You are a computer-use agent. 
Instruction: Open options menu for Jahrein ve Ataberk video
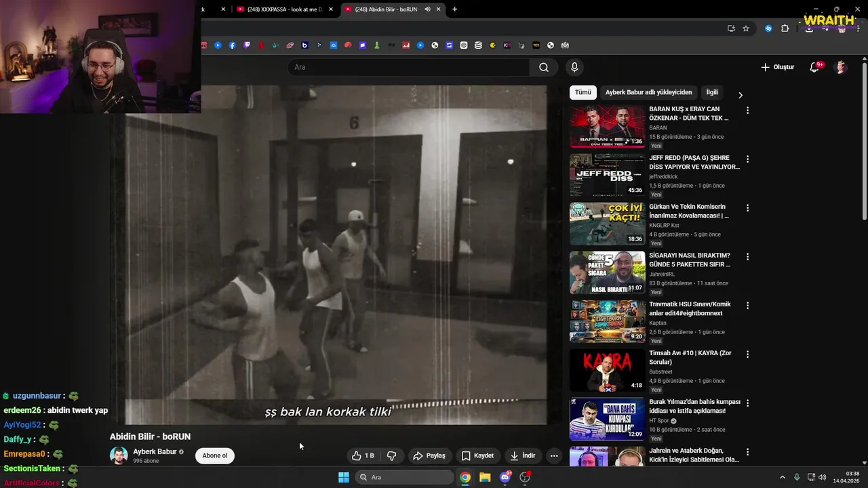747,452
